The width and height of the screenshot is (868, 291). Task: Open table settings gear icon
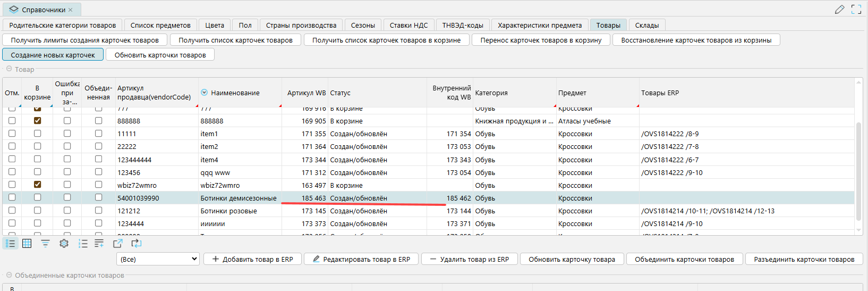[64, 244]
